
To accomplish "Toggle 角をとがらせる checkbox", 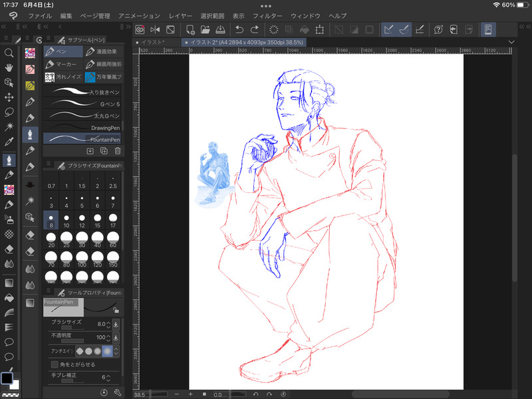I will (x=55, y=364).
